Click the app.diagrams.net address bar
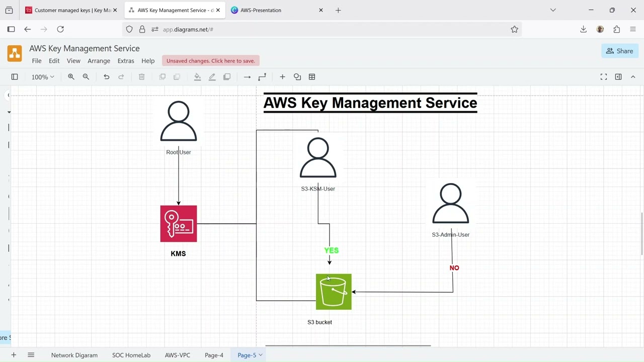This screenshot has width=644, height=362. (x=322, y=29)
